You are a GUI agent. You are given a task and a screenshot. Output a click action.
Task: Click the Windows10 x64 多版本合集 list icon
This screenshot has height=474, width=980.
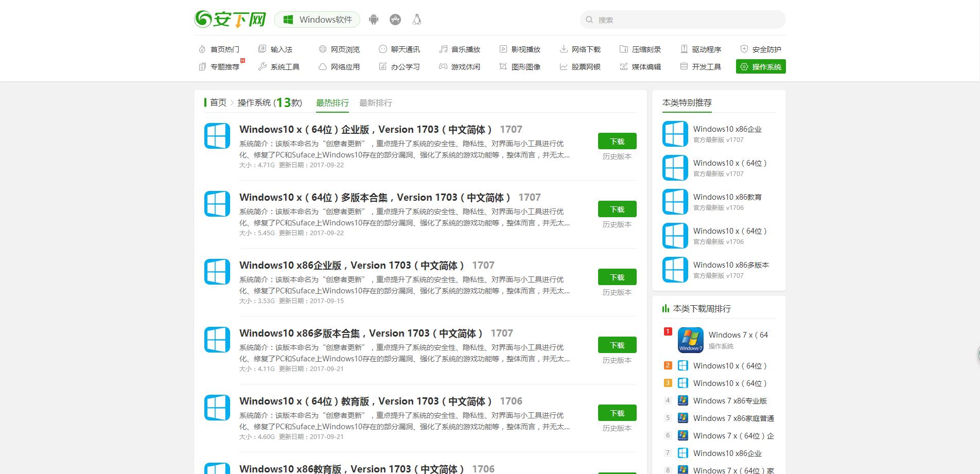click(x=217, y=204)
